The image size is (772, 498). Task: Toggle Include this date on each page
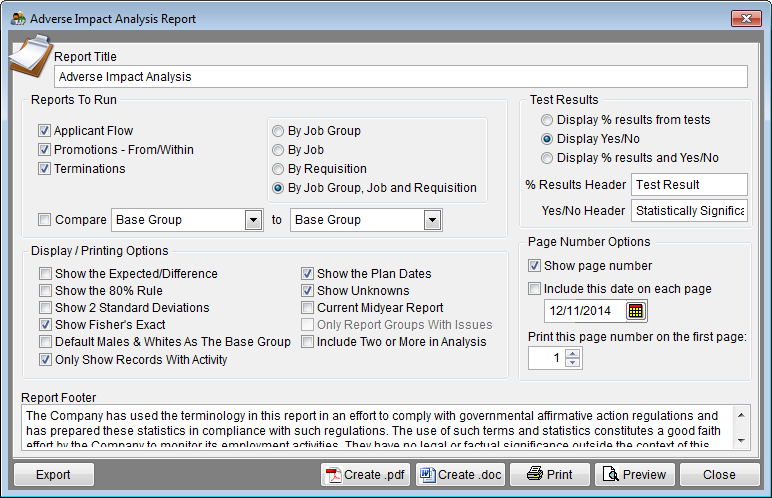[x=534, y=289]
